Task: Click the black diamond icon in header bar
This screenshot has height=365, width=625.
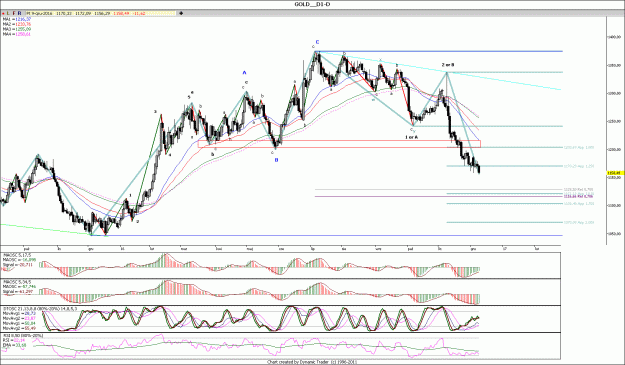Action: tap(181, 14)
